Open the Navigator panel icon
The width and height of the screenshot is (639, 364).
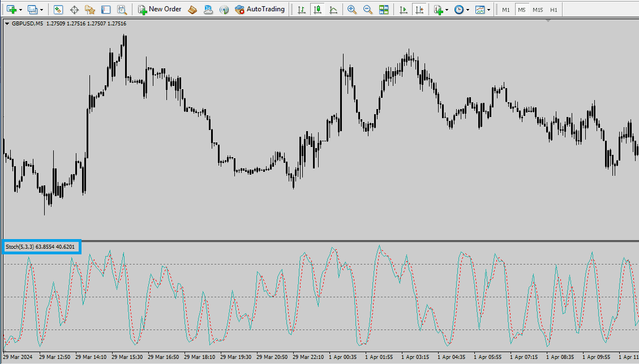pyautogui.click(x=89, y=10)
